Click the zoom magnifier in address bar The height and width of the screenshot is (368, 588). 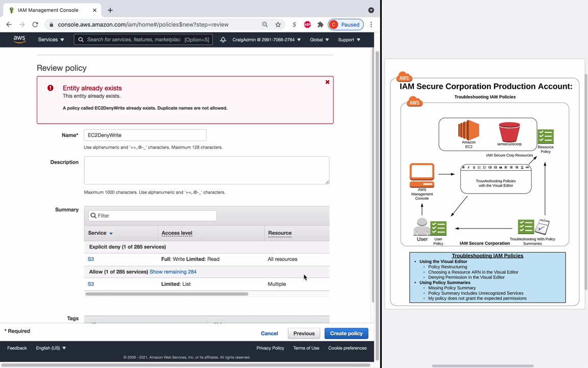tap(265, 25)
